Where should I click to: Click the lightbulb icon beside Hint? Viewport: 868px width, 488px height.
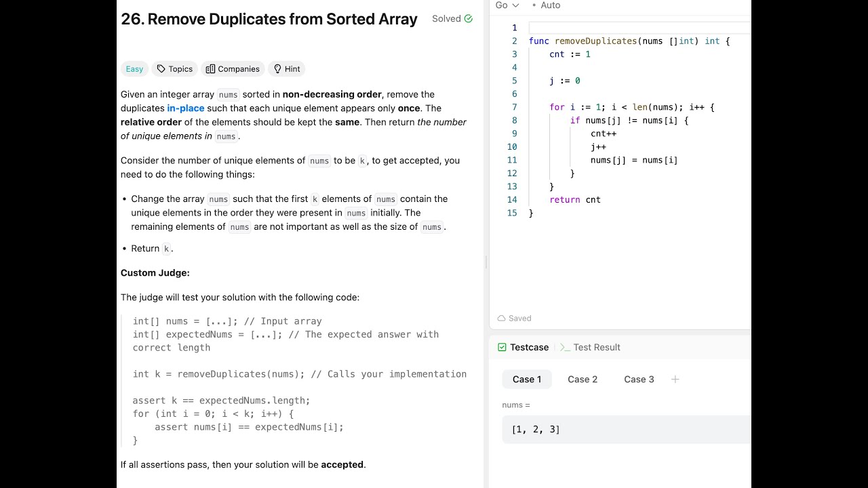(x=277, y=69)
